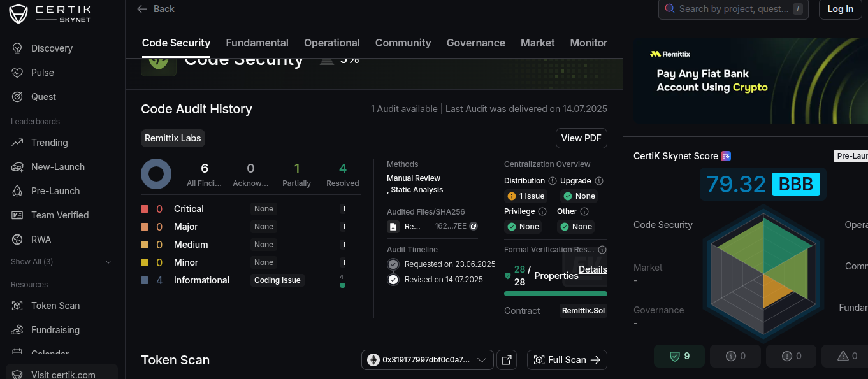Click the search magnifier icon
The image size is (868, 379).
click(x=670, y=9)
